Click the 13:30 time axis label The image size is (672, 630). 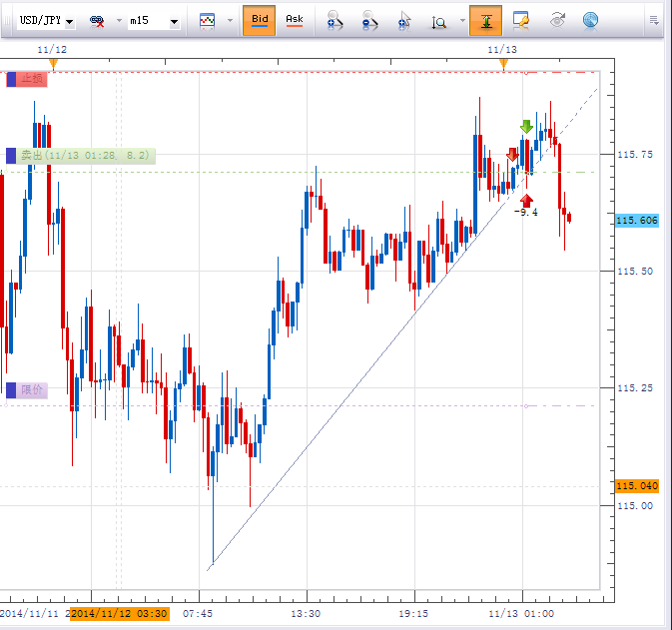coord(306,614)
